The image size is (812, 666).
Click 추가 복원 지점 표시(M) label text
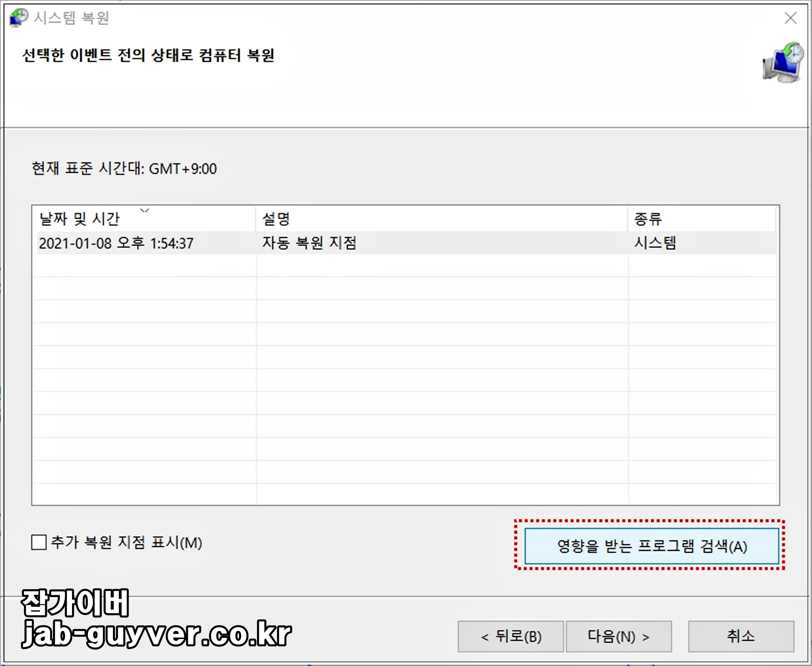tap(126, 542)
